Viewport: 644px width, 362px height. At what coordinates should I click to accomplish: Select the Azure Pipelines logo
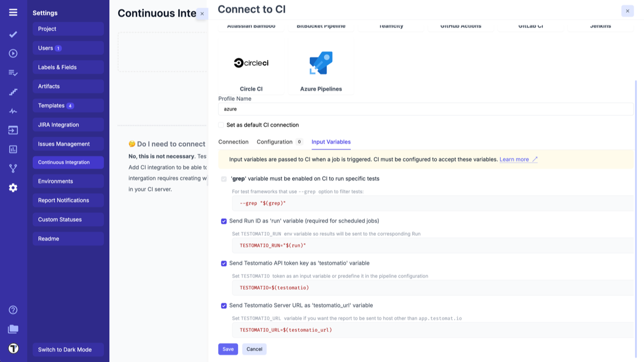[321, 63]
